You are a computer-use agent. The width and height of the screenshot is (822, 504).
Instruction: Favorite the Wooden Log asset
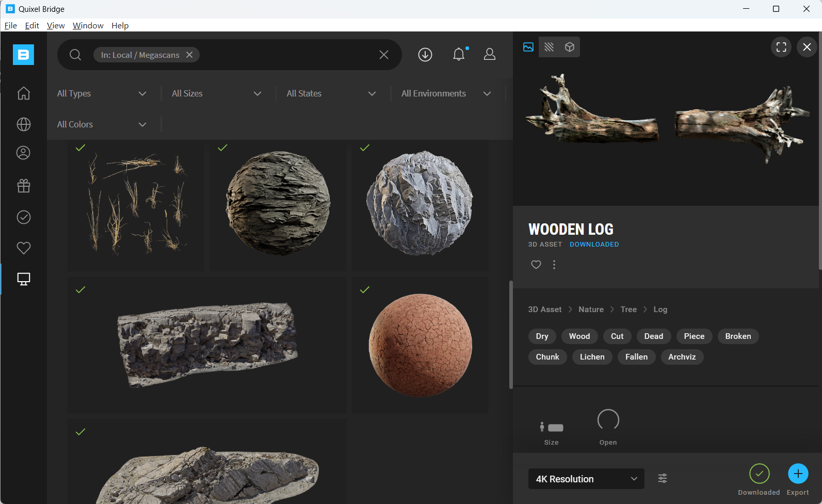pos(536,265)
